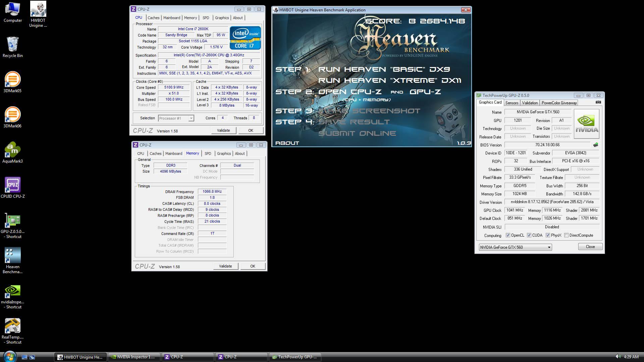Viewport: 644px width, 362px height.
Task: Click the HWBOT Unigine Heaven taskbar button
Action: [80, 357]
